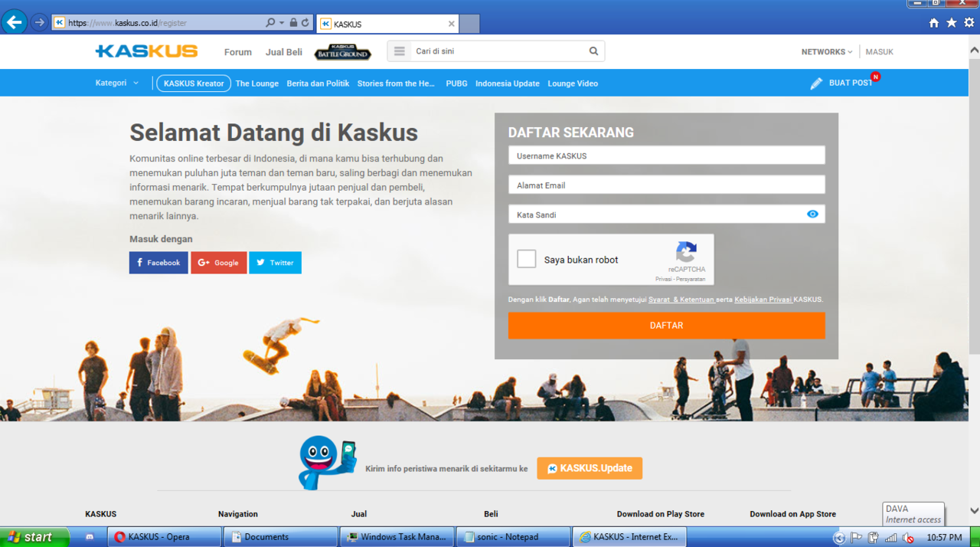Expand the Kategori dropdown
The width and height of the screenshot is (980, 547).
coord(117,83)
